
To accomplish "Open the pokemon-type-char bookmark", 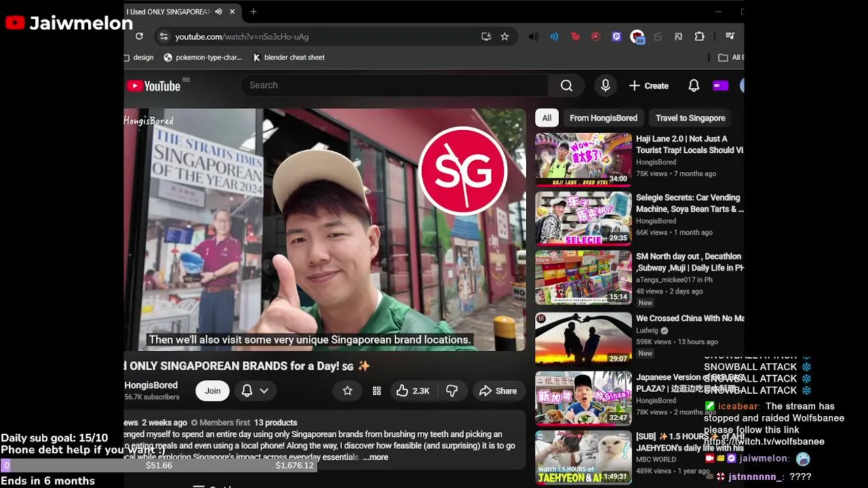I will click(203, 58).
